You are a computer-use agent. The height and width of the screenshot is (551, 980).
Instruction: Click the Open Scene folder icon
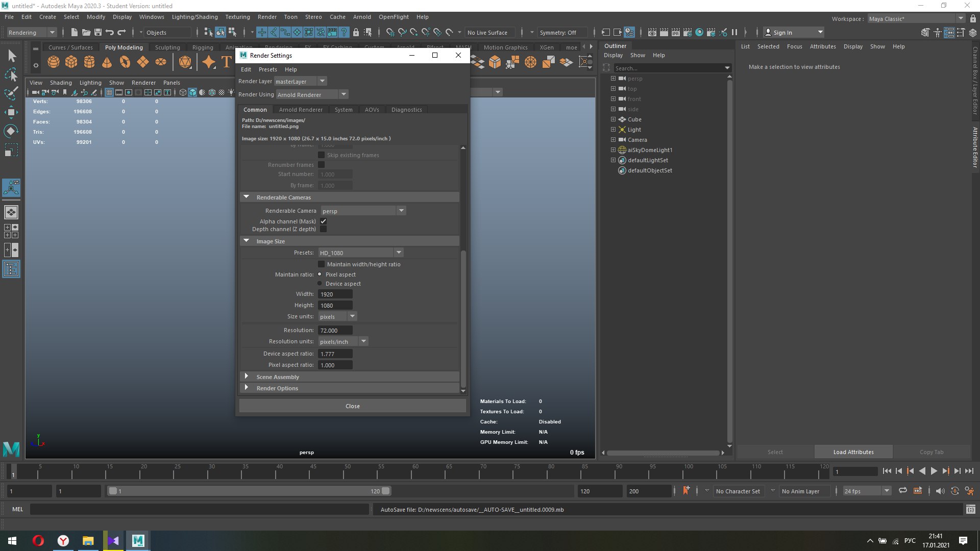86,32
